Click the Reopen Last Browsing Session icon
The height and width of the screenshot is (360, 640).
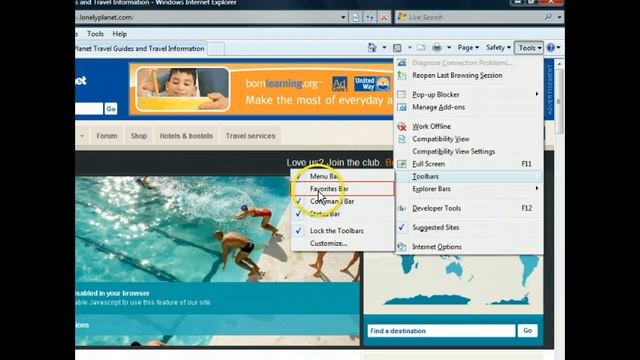pos(402,75)
